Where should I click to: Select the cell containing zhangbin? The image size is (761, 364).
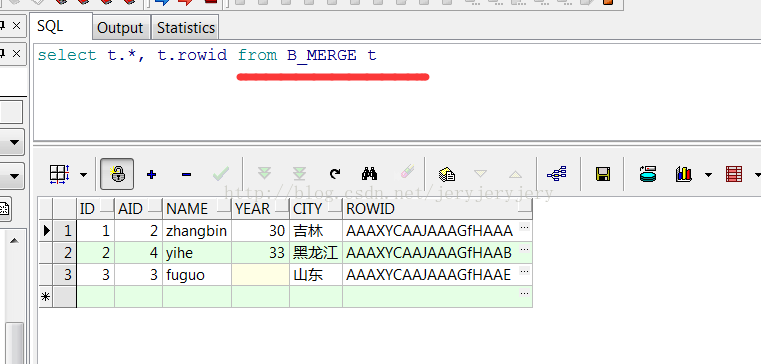[x=197, y=231]
